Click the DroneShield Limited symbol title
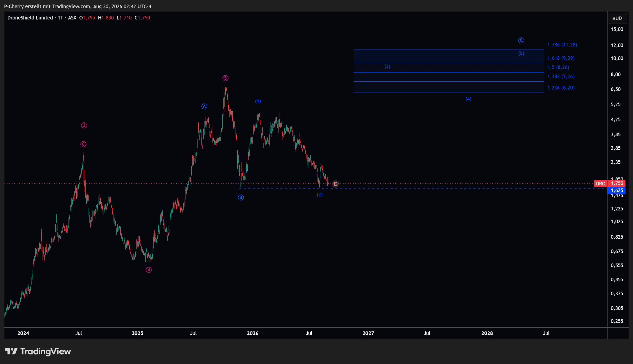 coord(30,18)
